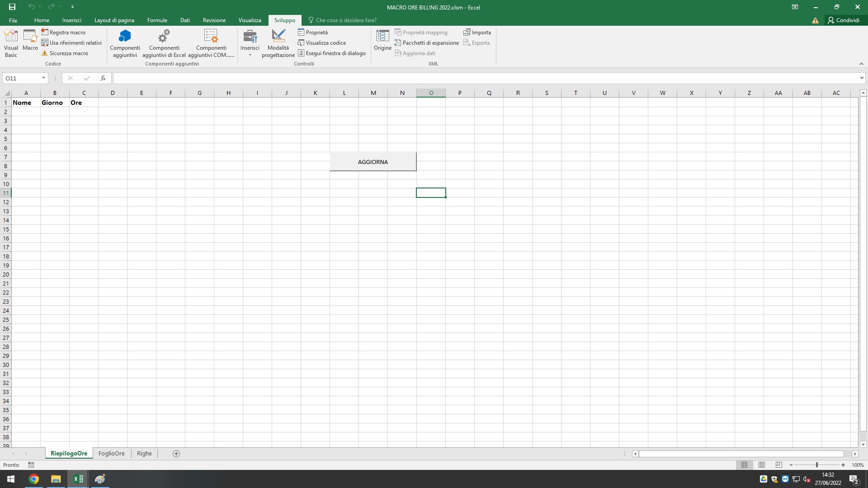Toggle Modalità progettazione
The height and width of the screenshot is (488, 868).
click(278, 43)
